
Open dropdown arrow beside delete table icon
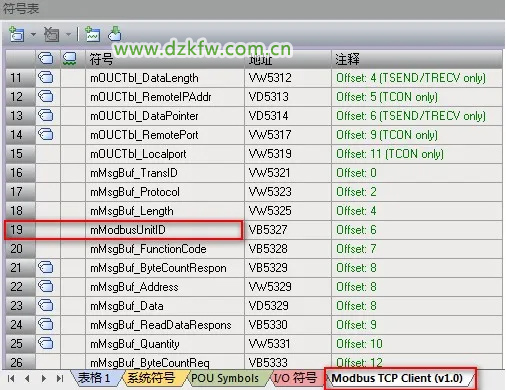click(x=68, y=34)
